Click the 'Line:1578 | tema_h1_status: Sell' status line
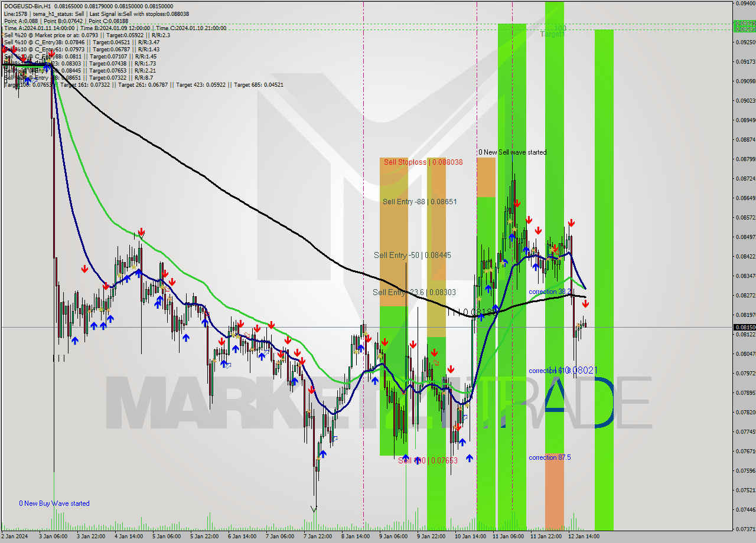Viewport: 756px width, 543px height. pos(96,14)
